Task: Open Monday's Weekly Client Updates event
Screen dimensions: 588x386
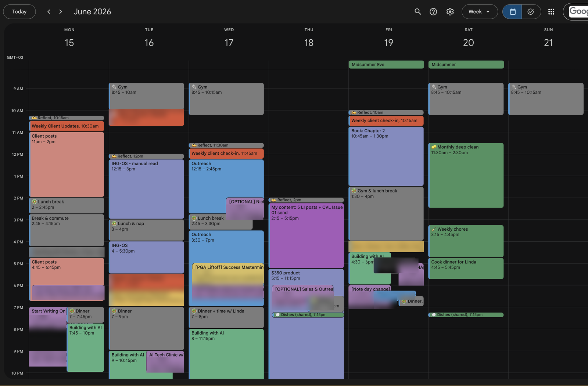Action: [x=67, y=126]
